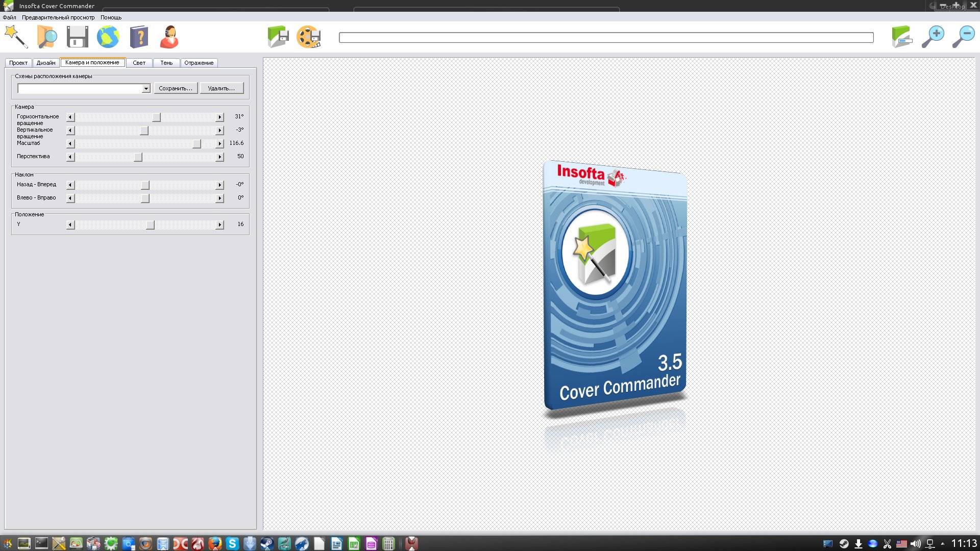Open the calculator from the taskbar
980x551 pixels.
pos(388,544)
